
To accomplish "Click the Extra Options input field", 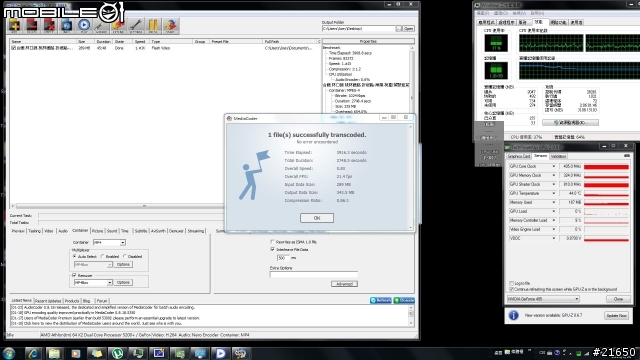I will pos(313,275).
